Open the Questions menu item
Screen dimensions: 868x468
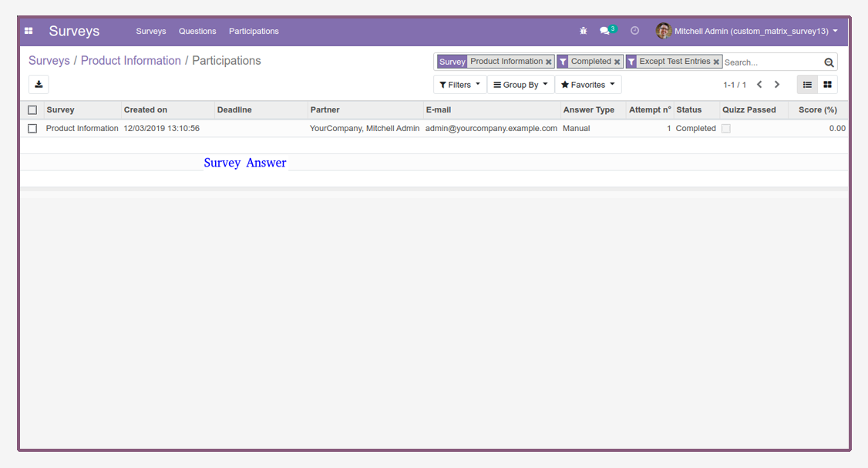click(197, 31)
